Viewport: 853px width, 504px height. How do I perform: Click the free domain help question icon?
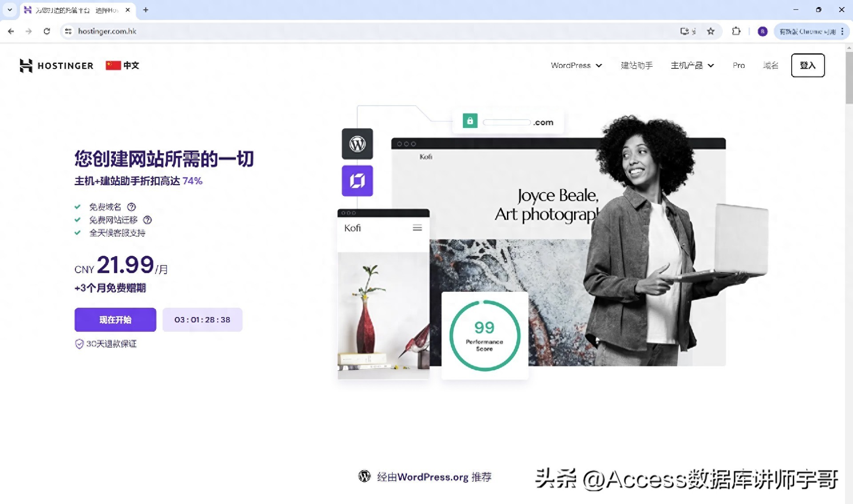click(132, 207)
